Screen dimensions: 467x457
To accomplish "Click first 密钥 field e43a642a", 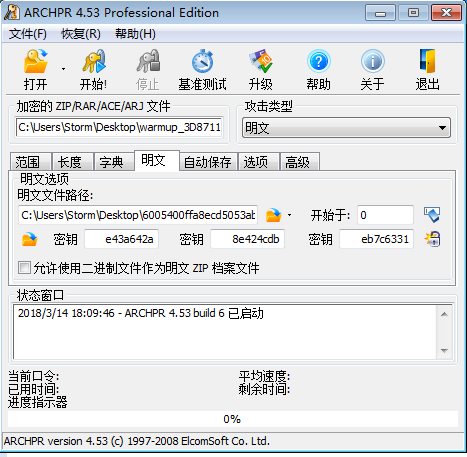I will tap(121, 239).
